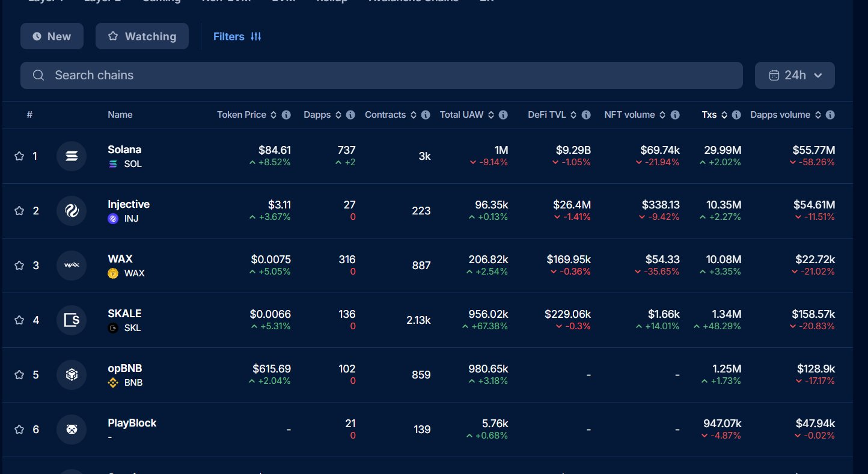Click the Injective chain logo icon
Viewport: 868px width, 474px height.
coord(72,211)
